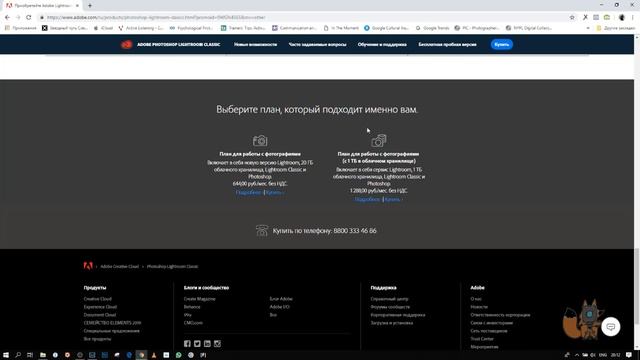Screen dimensions: 640x360
Task: Open the Новые возможности menu item
Action: coord(256,44)
